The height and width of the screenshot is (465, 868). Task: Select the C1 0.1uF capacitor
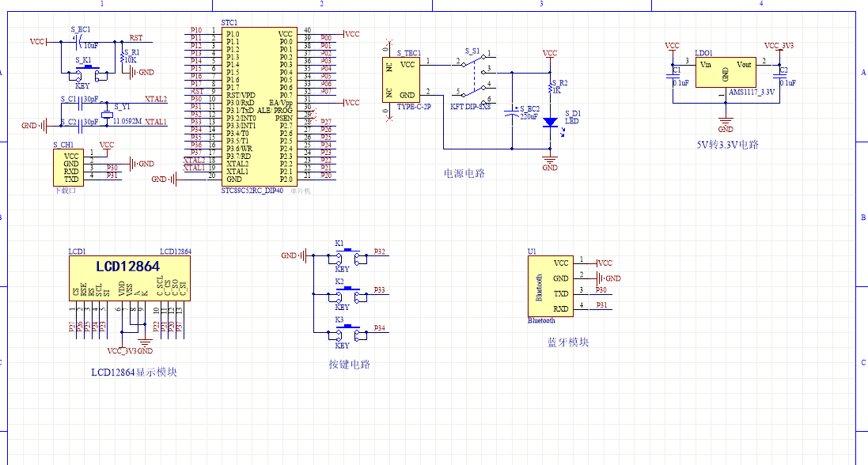tap(673, 77)
